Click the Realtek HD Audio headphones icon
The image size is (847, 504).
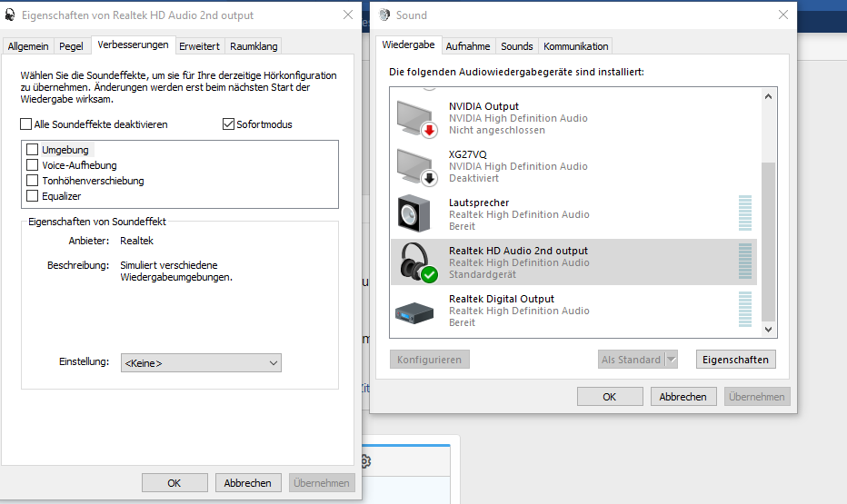coord(418,262)
